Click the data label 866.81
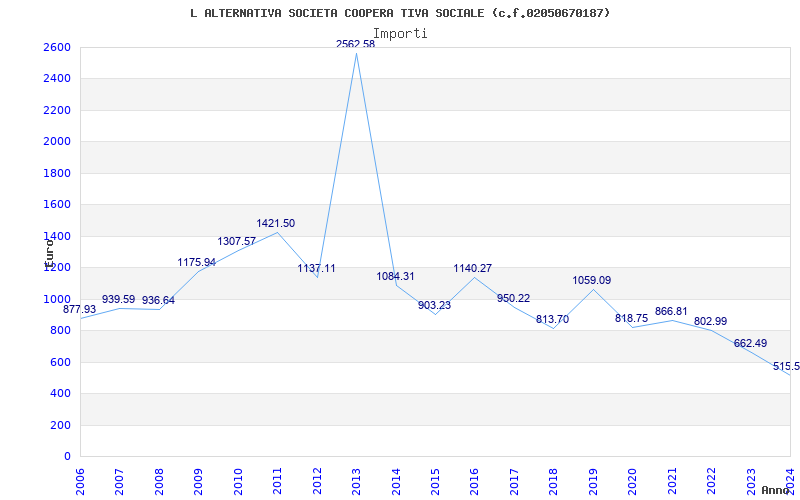This screenshot has width=800, height=500. (671, 312)
